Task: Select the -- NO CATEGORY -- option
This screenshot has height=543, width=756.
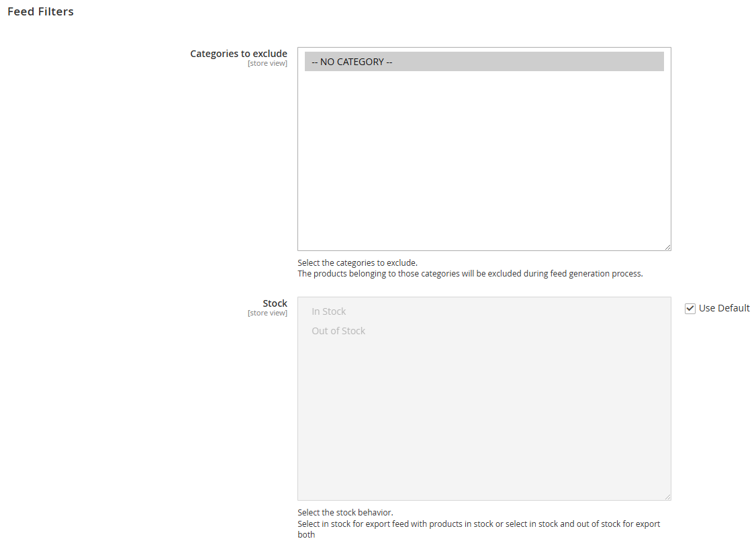Action: (352, 62)
